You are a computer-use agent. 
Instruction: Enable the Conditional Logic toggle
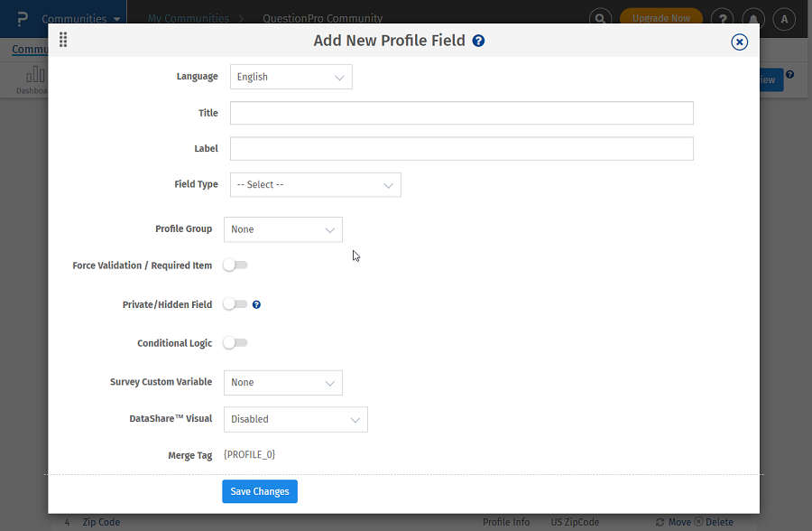[x=235, y=343]
